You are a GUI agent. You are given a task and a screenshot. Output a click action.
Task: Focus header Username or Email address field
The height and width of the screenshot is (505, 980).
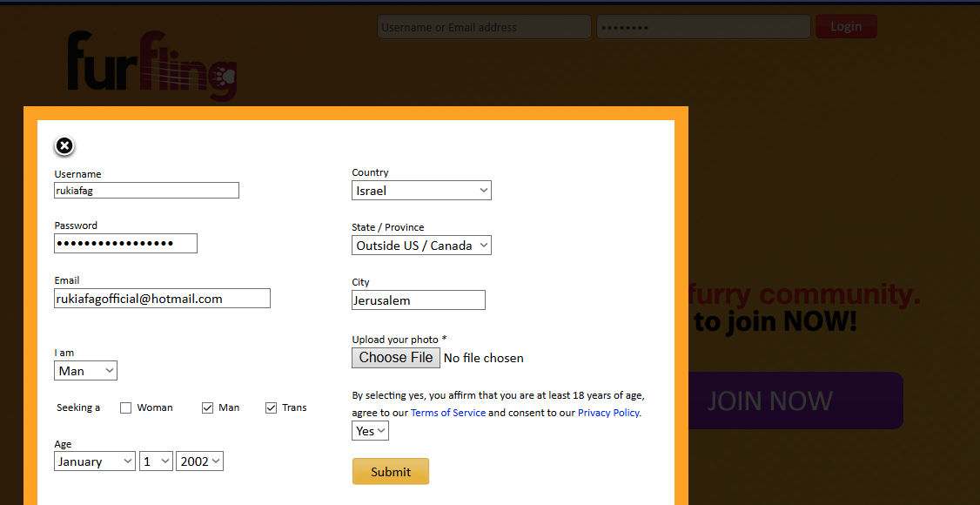(x=485, y=27)
